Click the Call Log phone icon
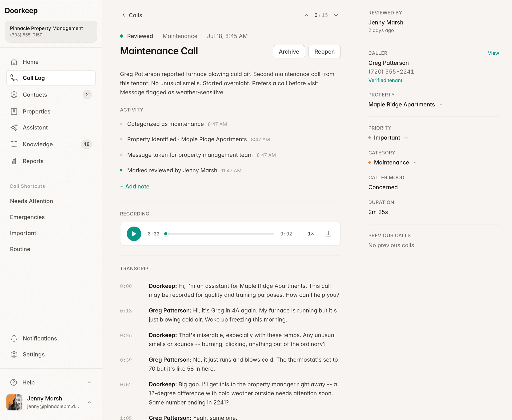 coord(14,78)
